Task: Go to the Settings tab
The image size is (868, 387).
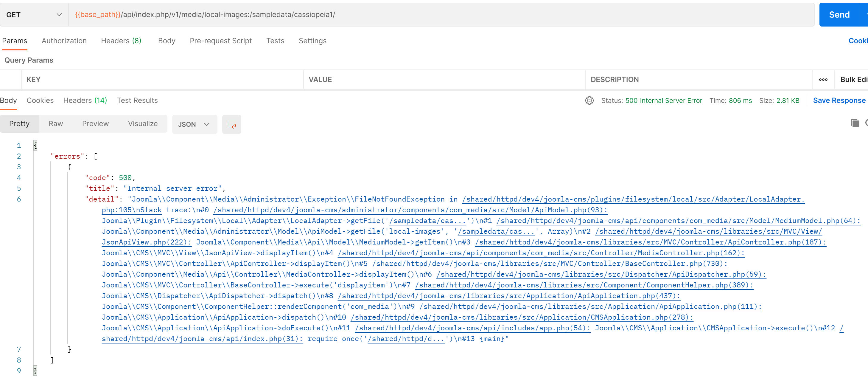Action: point(312,41)
